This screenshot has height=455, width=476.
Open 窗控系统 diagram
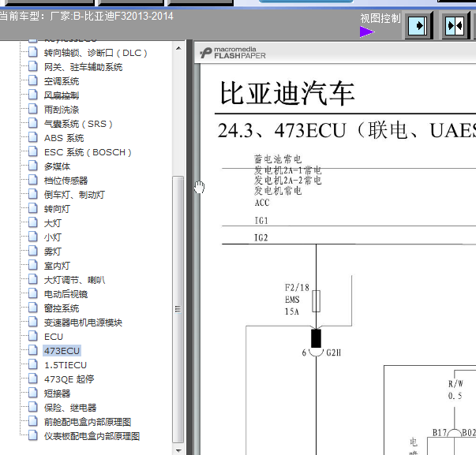click(x=62, y=308)
